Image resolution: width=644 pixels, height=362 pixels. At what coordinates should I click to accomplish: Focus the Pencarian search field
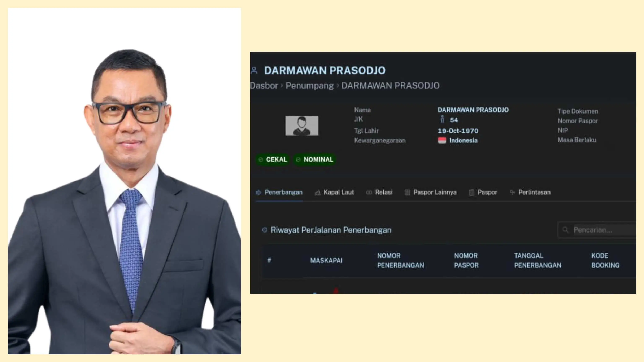[x=597, y=230]
